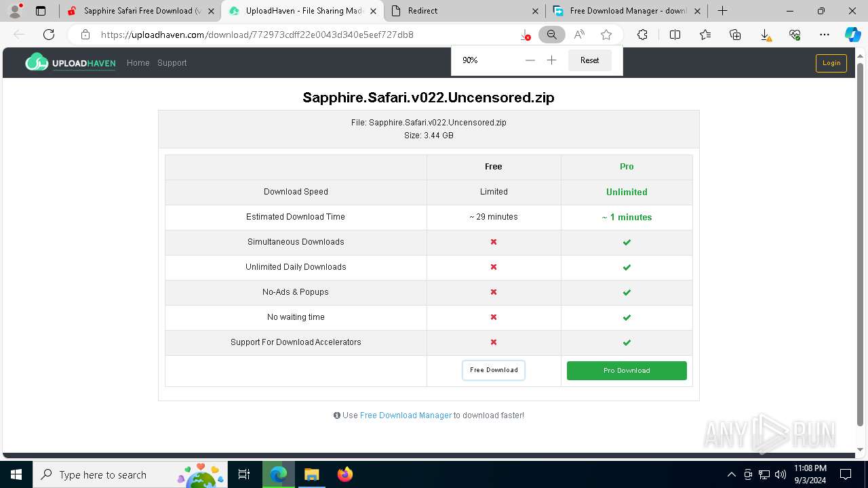
Task: Click the 'No-Ads & Popups' row label
Action: click(296, 292)
